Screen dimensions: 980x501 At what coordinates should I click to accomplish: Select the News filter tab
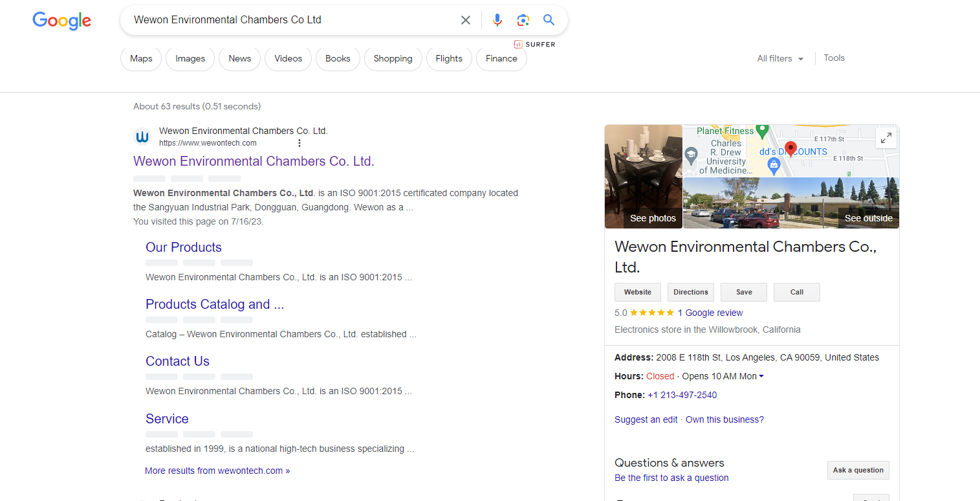(x=239, y=58)
